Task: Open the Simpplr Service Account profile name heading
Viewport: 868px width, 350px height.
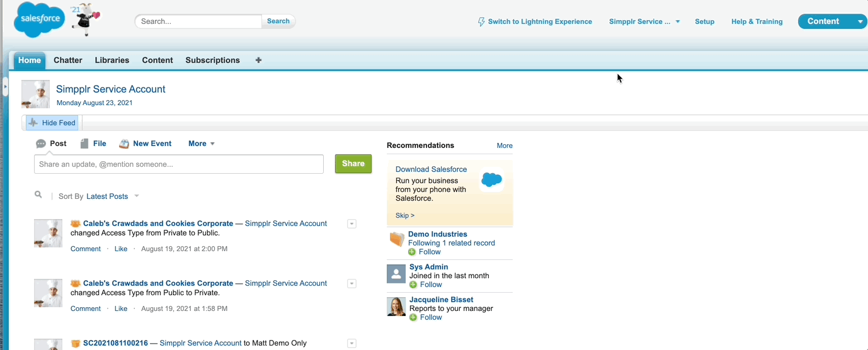Action: (x=111, y=89)
